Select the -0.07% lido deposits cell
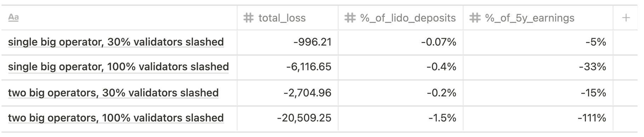The width and height of the screenshot is (644, 137). click(x=401, y=42)
